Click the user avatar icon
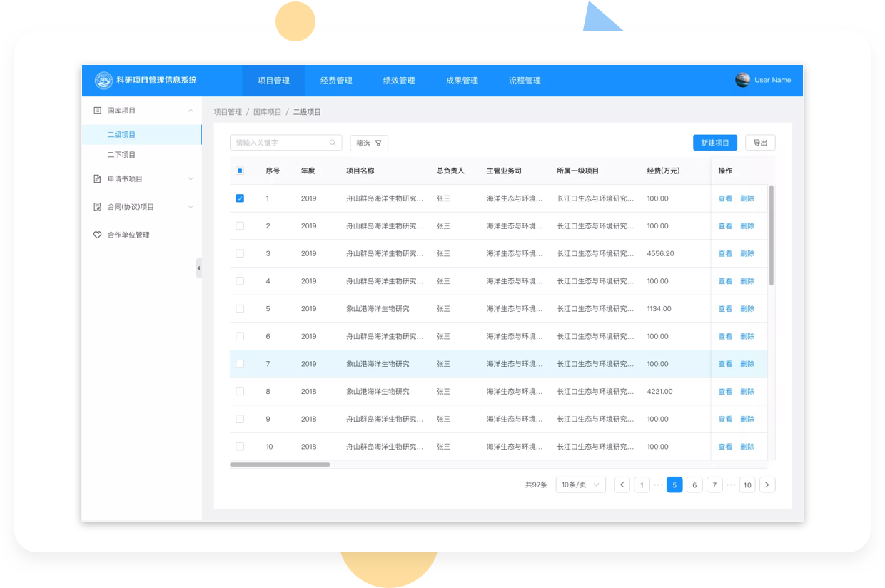 742,80
